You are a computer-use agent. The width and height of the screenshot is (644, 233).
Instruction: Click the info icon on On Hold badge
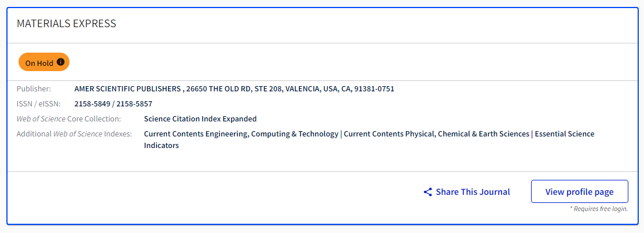[60, 62]
